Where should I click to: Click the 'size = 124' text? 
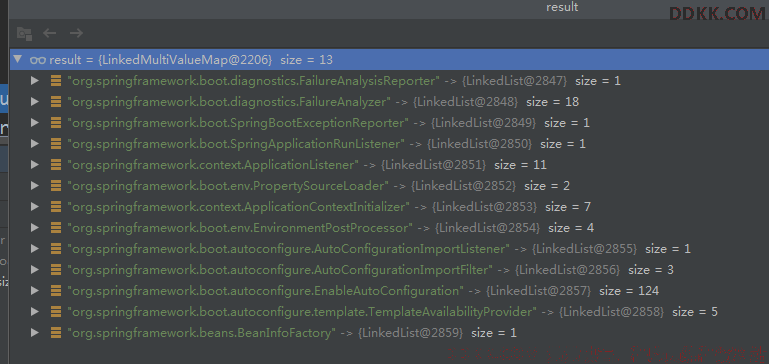coord(629,290)
